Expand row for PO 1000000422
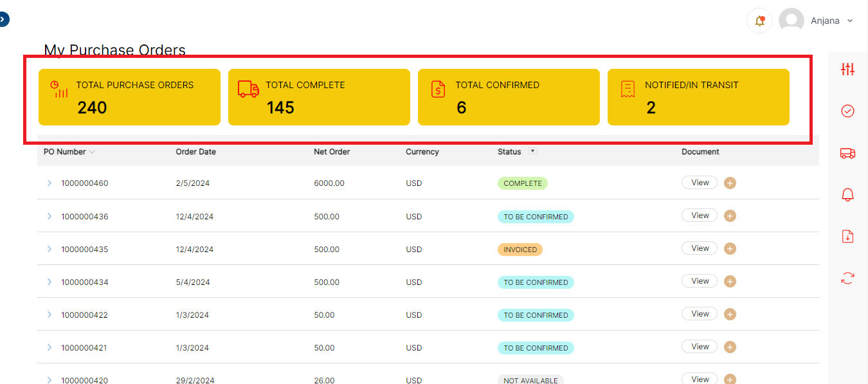868x384 pixels. coord(50,315)
